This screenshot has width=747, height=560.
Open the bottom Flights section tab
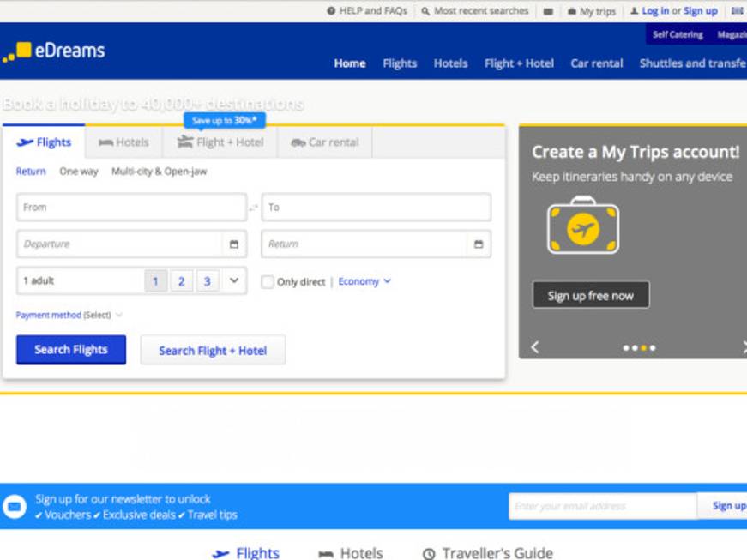click(246, 553)
